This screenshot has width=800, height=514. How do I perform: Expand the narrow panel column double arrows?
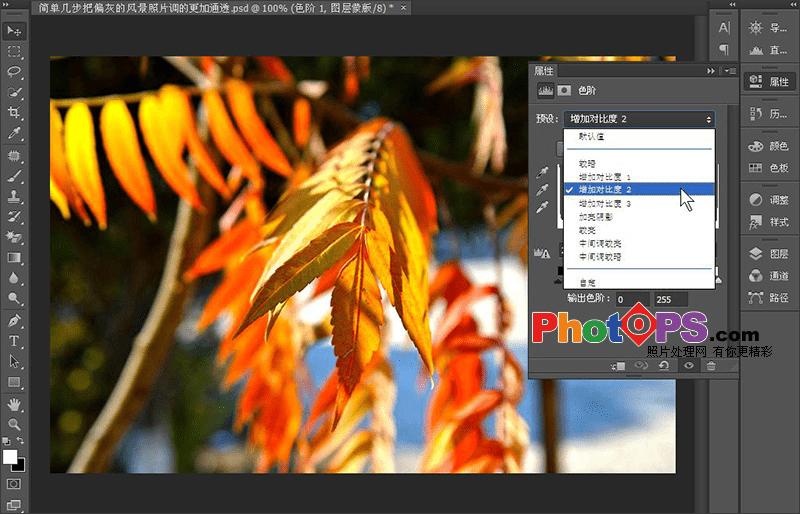[x=733, y=4]
